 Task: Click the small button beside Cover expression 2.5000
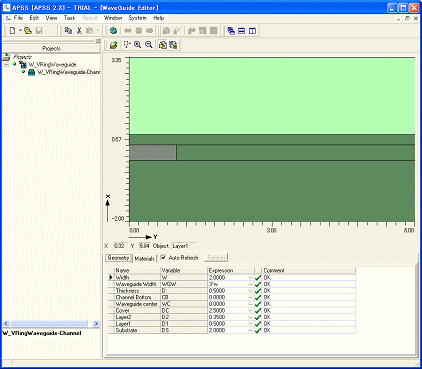click(250, 311)
